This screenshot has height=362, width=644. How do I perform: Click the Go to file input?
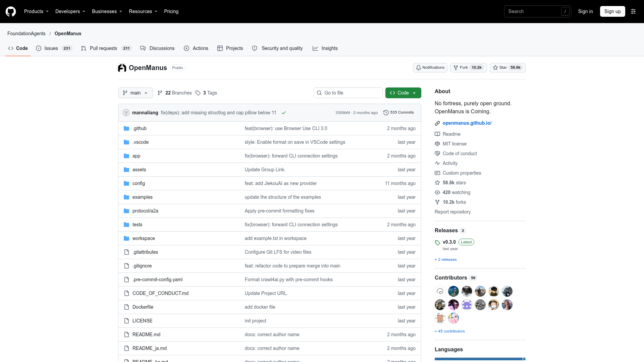pyautogui.click(x=348, y=93)
